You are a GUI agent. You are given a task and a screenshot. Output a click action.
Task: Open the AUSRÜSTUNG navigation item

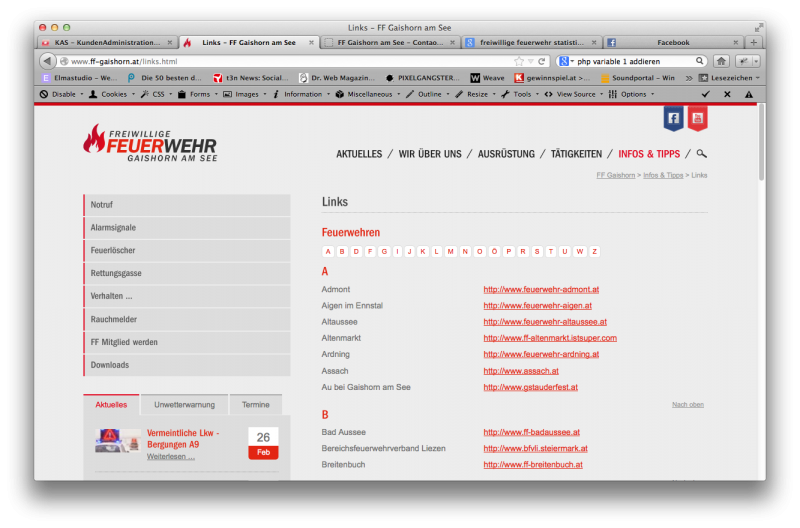coord(506,154)
